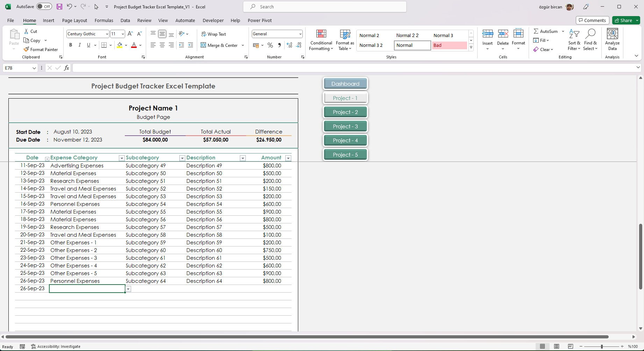Toggle italic formatting
This screenshot has height=351, width=644.
[x=79, y=45]
